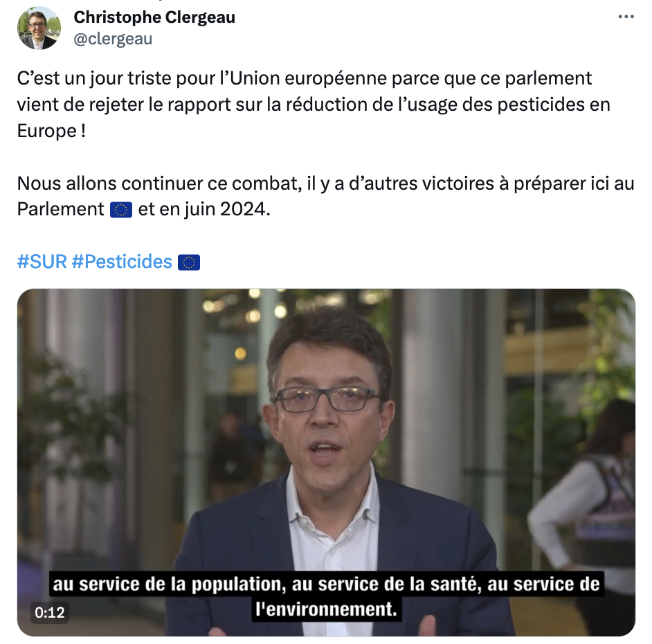Open Christophe Clergeau's profile avatar picture
652x644 pixels.
(x=39, y=28)
